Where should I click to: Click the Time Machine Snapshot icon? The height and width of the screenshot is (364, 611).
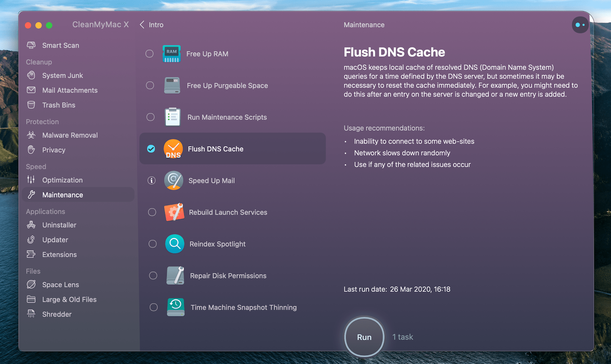176,307
